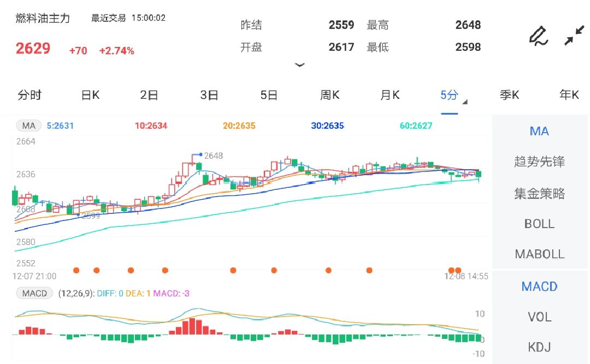Select the drawing/annotation pencil tool
Image resolution: width=590 pixels, height=364 pixels.
(x=539, y=35)
